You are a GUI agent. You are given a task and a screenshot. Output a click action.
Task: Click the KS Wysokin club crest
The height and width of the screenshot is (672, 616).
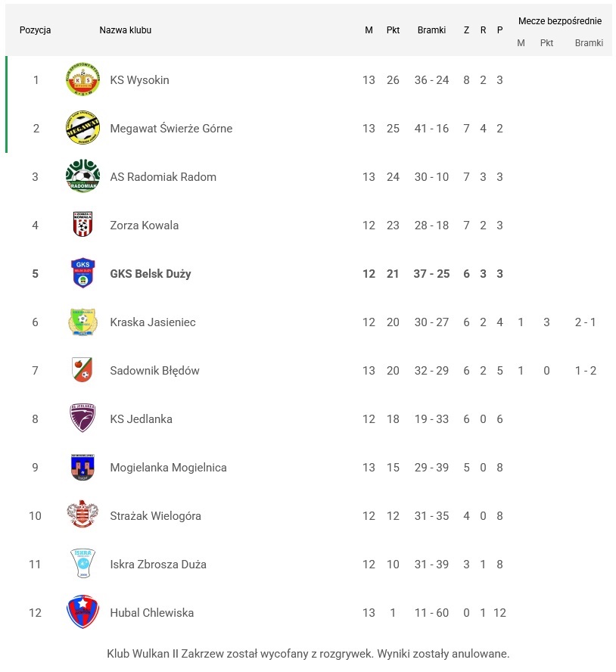(82, 80)
